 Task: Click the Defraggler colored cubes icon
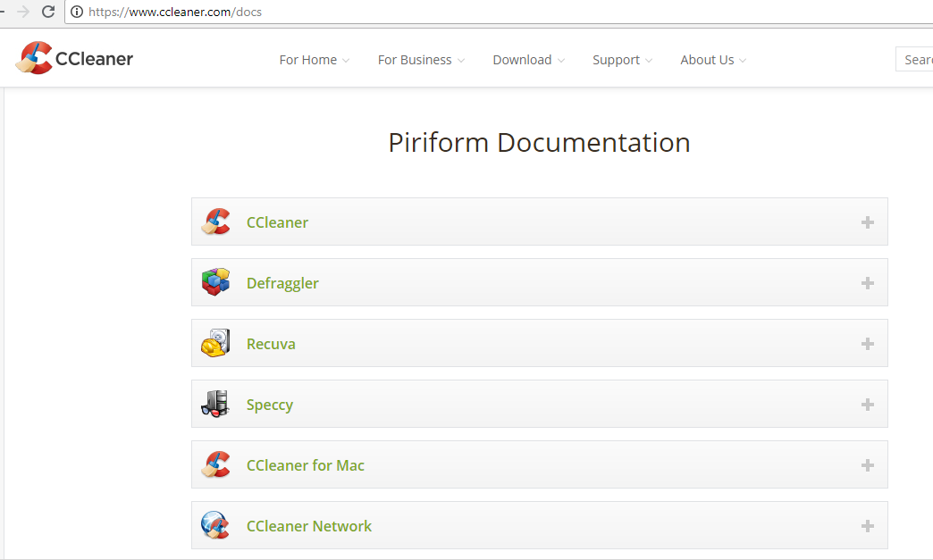click(x=215, y=281)
